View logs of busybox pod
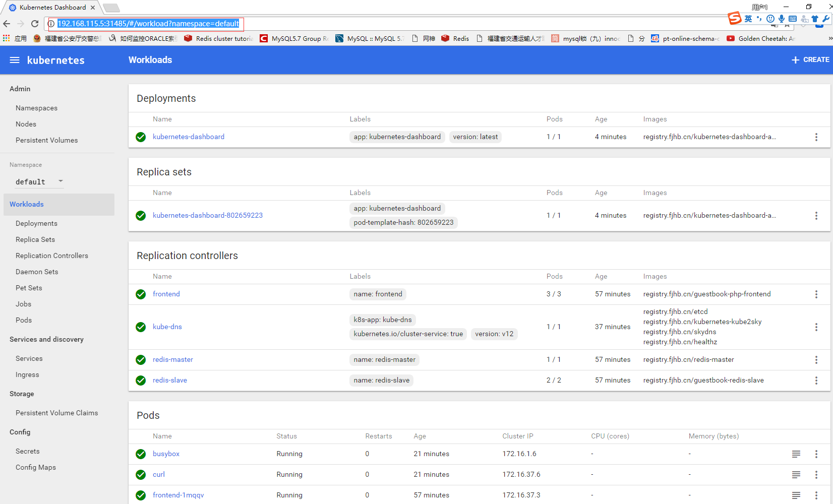The width and height of the screenshot is (833, 504). (x=796, y=454)
